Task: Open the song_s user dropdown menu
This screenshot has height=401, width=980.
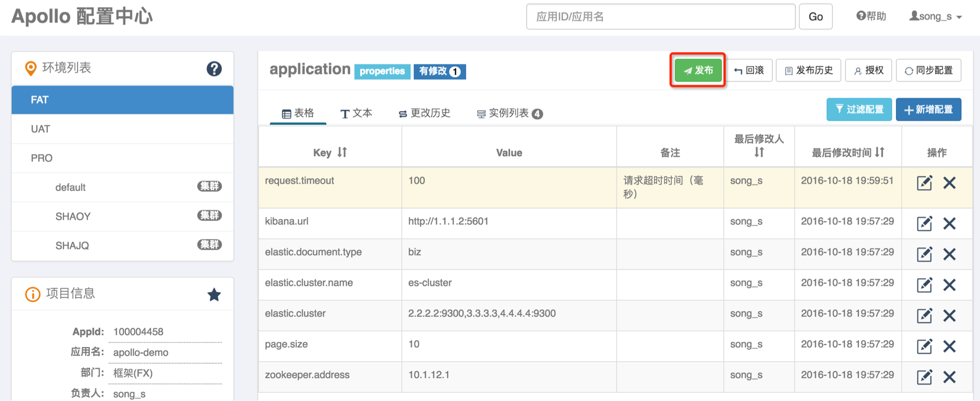Action: point(935,17)
